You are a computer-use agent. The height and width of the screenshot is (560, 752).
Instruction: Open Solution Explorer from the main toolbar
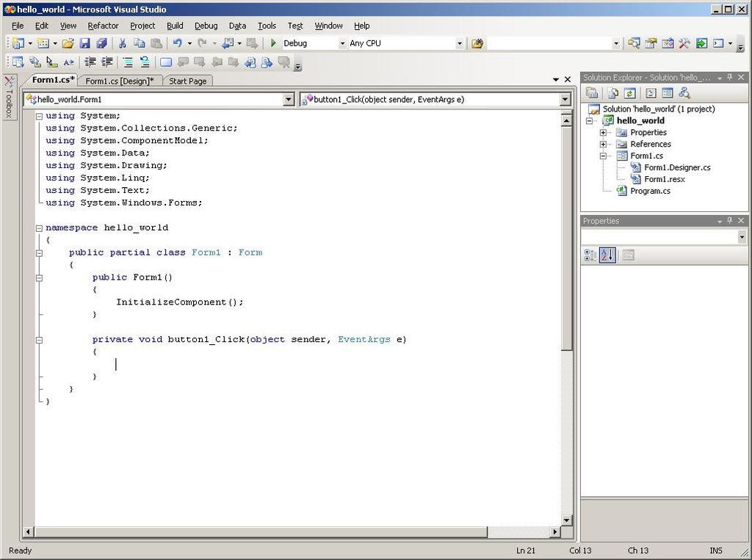pos(634,43)
